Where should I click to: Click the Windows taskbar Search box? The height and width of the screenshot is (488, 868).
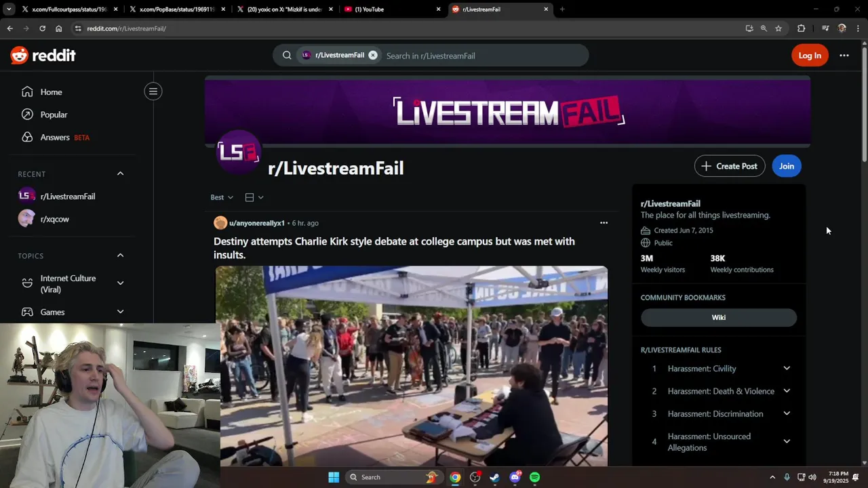[393, 477]
